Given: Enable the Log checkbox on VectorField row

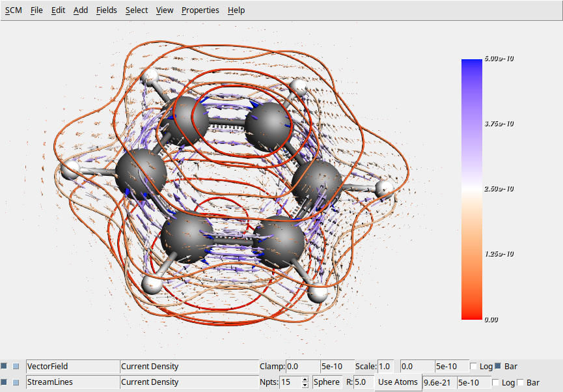Looking at the screenshot, I should tap(474, 366).
